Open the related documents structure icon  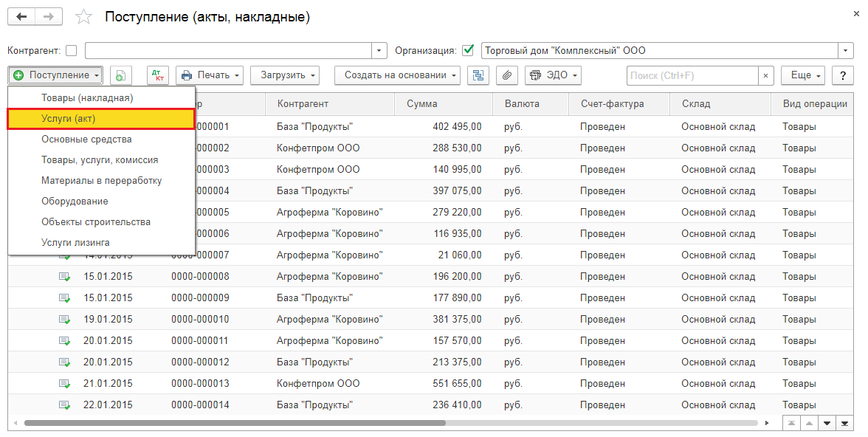pyautogui.click(x=478, y=75)
